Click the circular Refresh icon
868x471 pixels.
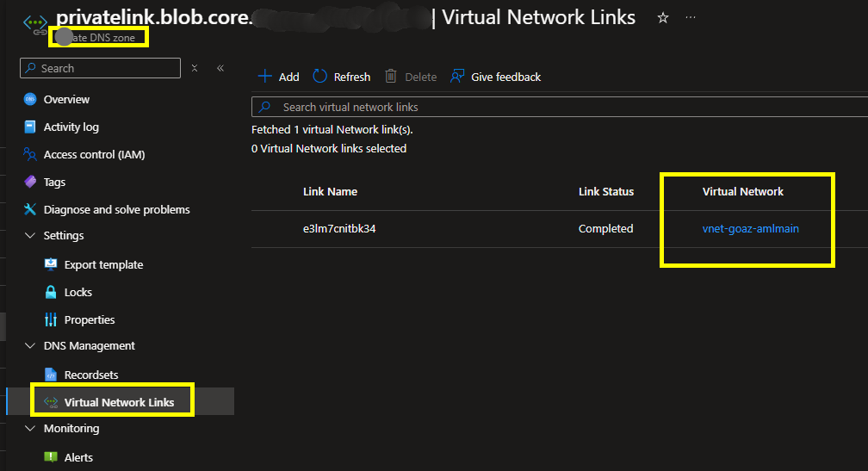tap(320, 77)
